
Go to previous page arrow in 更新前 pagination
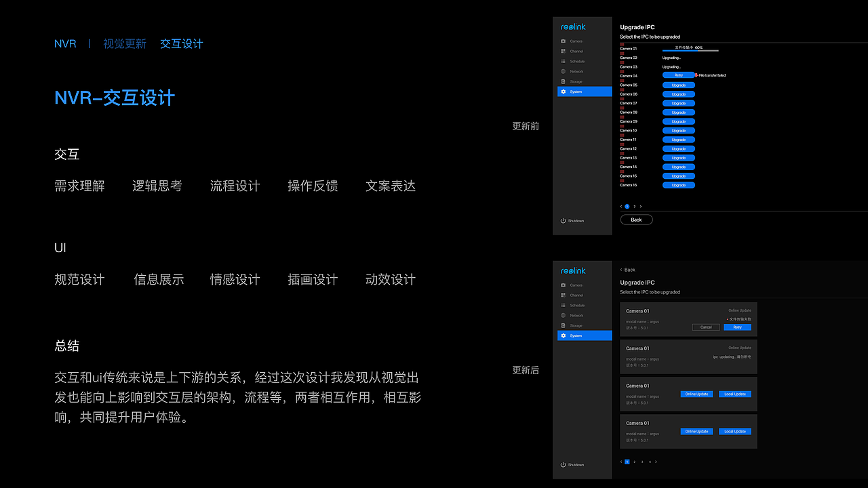(x=621, y=206)
